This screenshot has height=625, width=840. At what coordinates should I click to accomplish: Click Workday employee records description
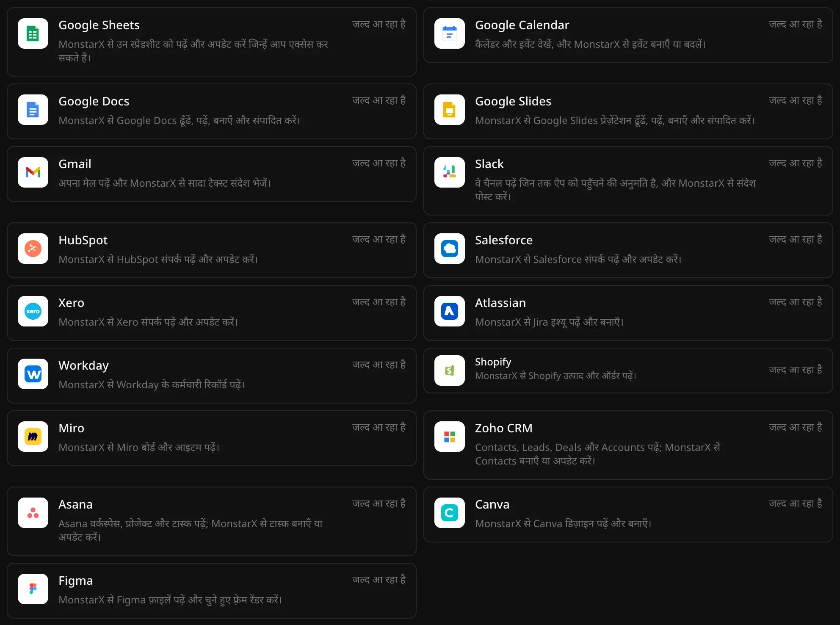(x=152, y=385)
